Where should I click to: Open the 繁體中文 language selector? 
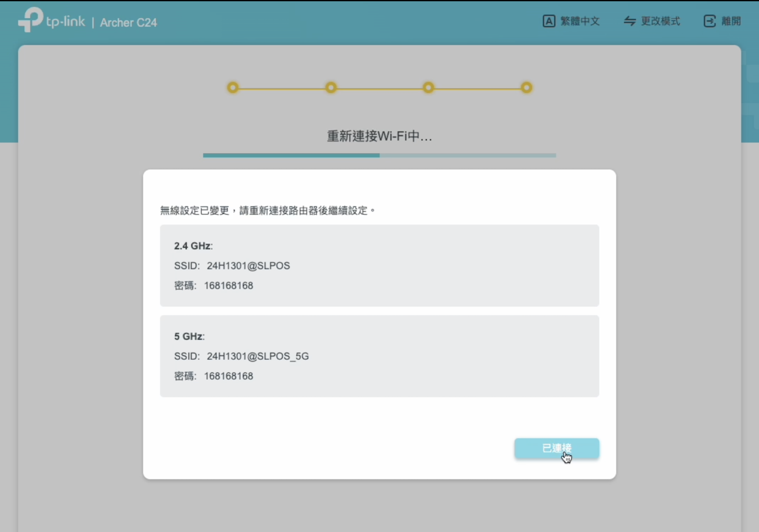tap(580, 21)
